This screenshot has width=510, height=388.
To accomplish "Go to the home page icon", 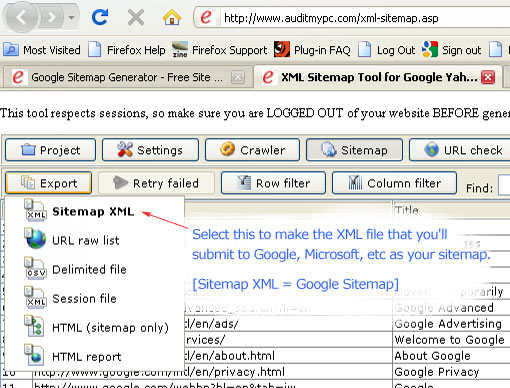I will (x=172, y=17).
